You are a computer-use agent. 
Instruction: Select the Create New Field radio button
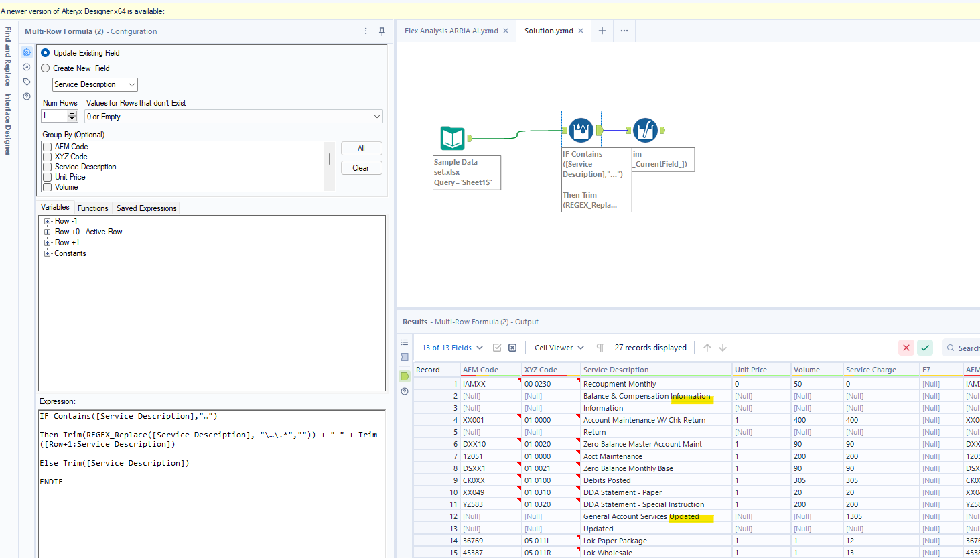coord(45,68)
